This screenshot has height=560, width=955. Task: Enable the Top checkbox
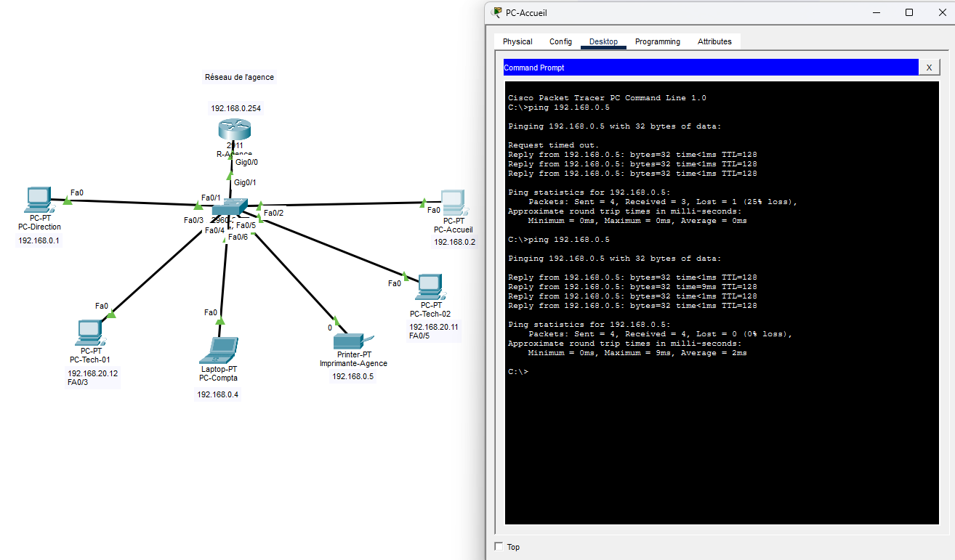(499, 546)
